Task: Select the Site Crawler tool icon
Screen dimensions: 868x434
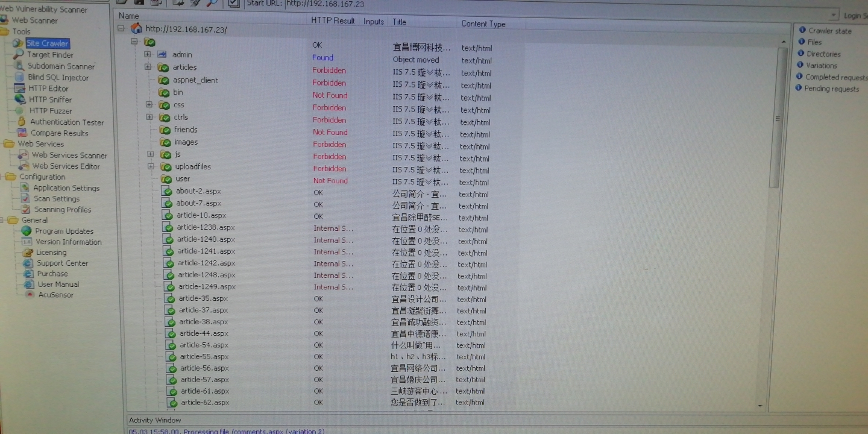Action: tap(18, 43)
